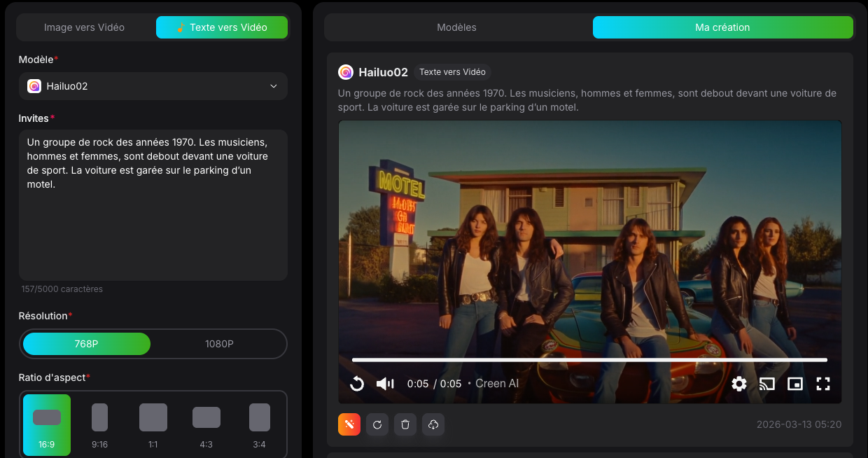
Task: Switch to Image vers Vidéo tab
Action: tap(85, 27)
